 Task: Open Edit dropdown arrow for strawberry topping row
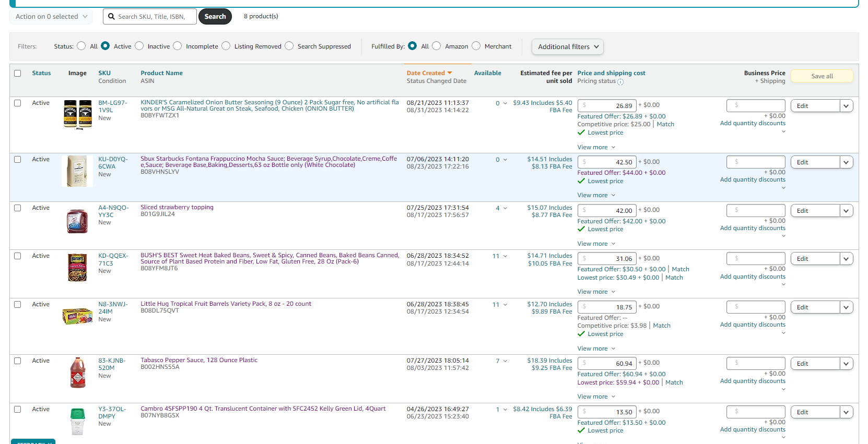point(847,211)
